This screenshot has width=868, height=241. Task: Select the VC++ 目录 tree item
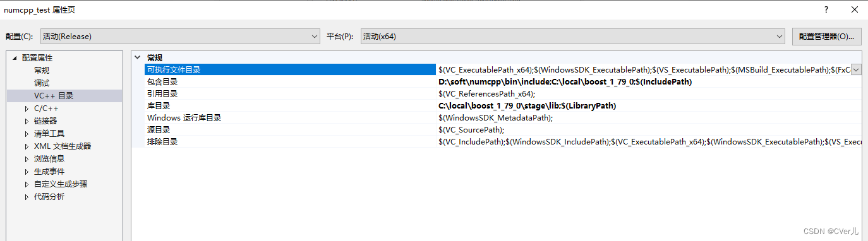coord(54,96)
